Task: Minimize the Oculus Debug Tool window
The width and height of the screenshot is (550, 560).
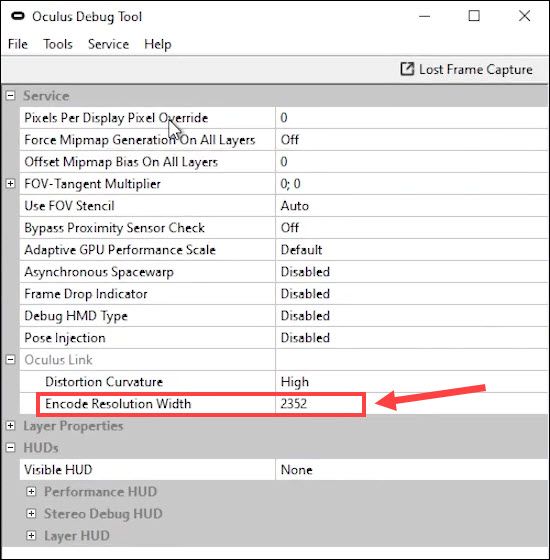Action: coord(425,16)
